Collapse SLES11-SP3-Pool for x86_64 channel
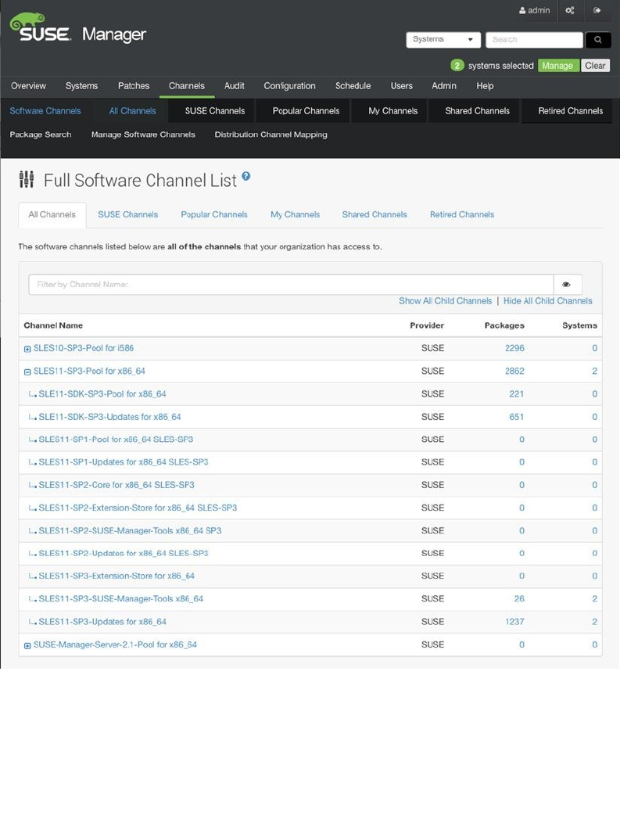620x840 pixels. click(x=27, y=372)
